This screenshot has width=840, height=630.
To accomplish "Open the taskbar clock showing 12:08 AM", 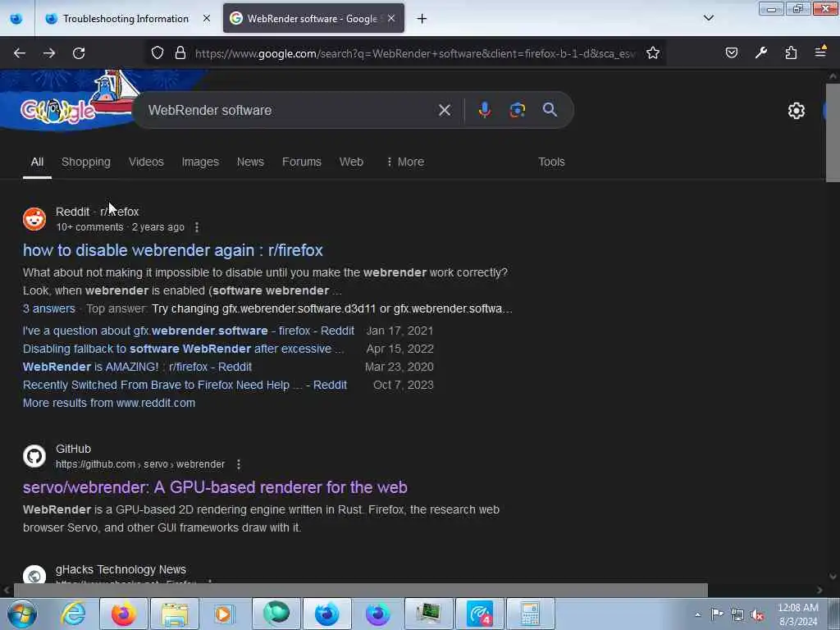I will click(797, 614).
